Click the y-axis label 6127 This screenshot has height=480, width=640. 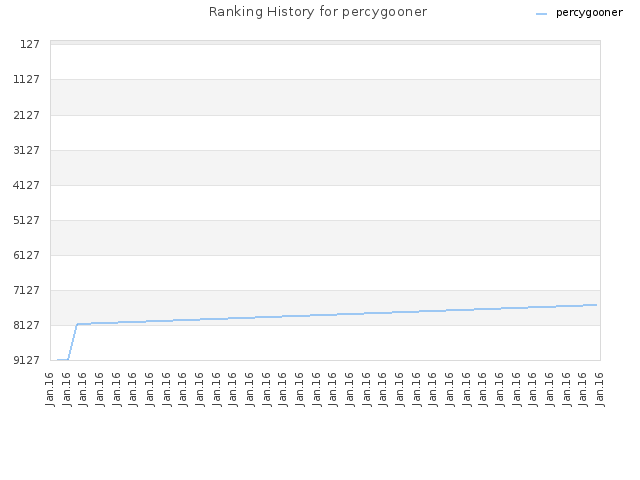tap(27, 255)
